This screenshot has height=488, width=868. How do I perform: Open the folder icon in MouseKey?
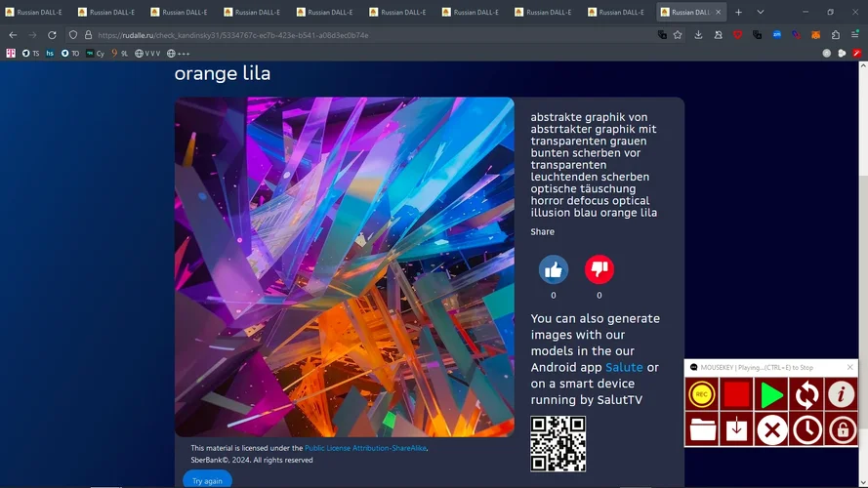[x=702, y=429]
